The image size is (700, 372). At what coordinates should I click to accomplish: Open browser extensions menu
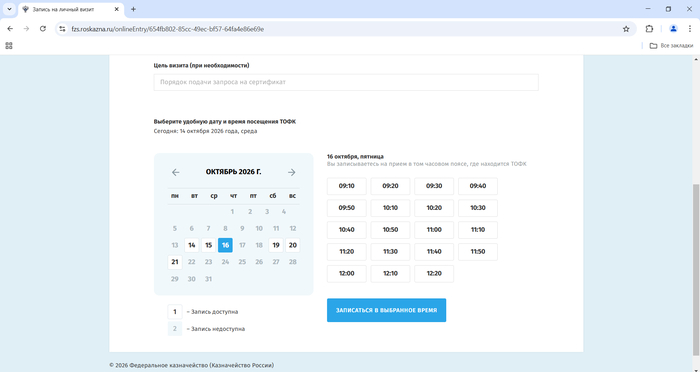click(649, 29)
